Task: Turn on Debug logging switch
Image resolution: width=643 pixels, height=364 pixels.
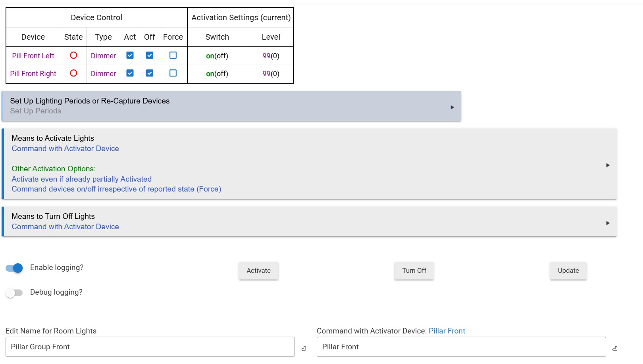Action: (14, 293)
